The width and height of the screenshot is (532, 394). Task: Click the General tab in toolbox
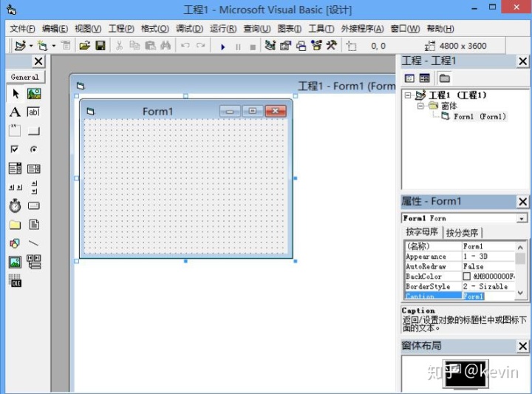pos(25,78)
